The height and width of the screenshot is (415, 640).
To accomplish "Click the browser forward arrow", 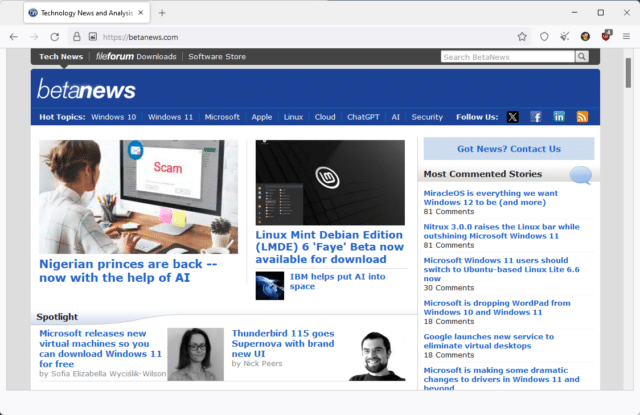I will click(x=34, y=37).
